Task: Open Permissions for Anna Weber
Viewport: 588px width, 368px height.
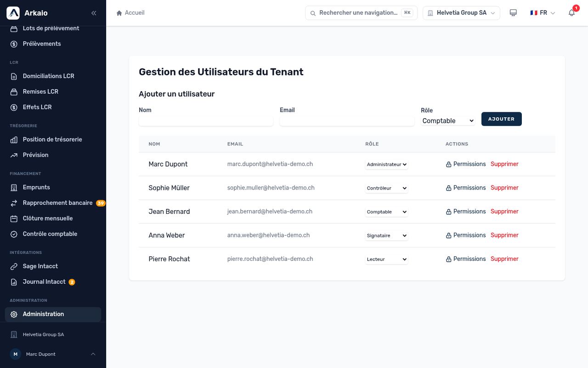Action: tap(465, 235)
